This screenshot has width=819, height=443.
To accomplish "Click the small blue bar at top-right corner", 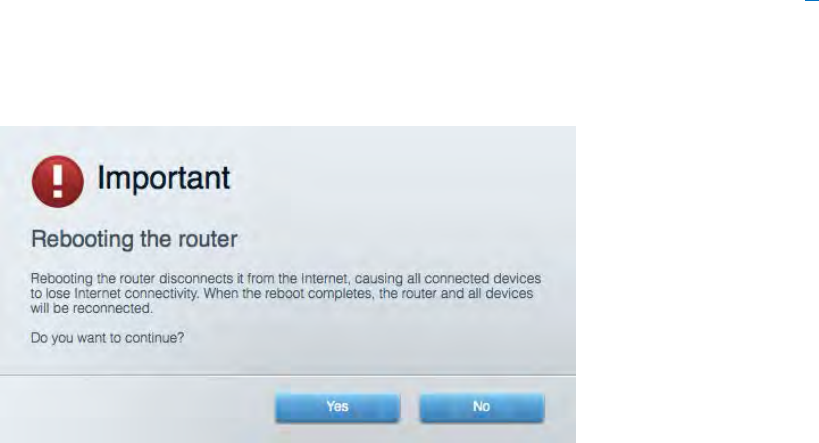I will pyautogui.click(x=812, y=1).
